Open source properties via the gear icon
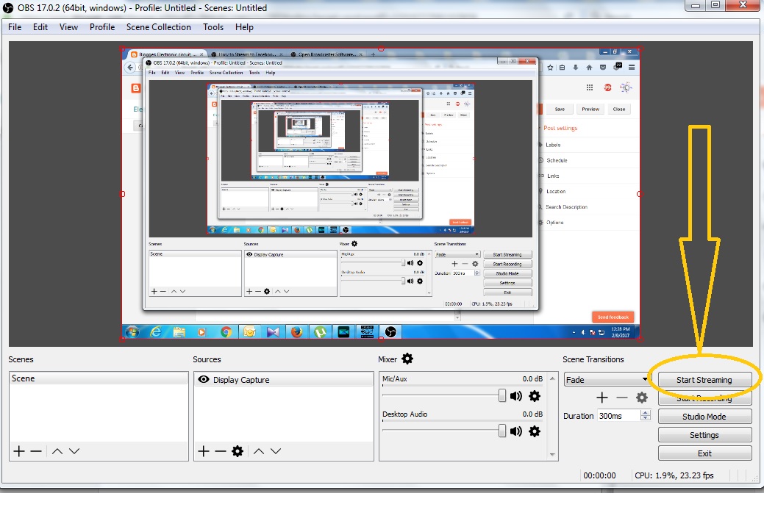This screenshot has height=532, width=764. pyautogui.click(x=239, y=450)
